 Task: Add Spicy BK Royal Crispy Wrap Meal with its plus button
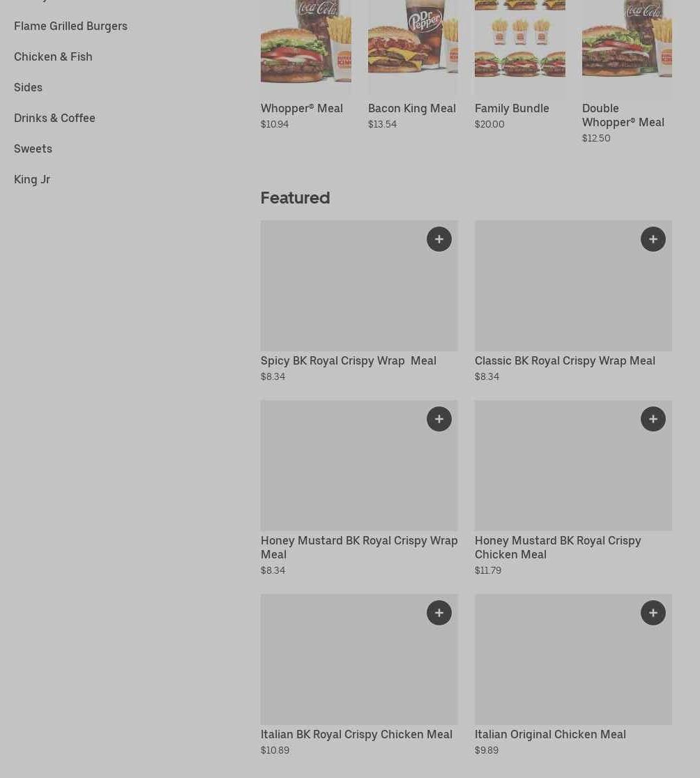pyautogui.click(x=439, y=239)
